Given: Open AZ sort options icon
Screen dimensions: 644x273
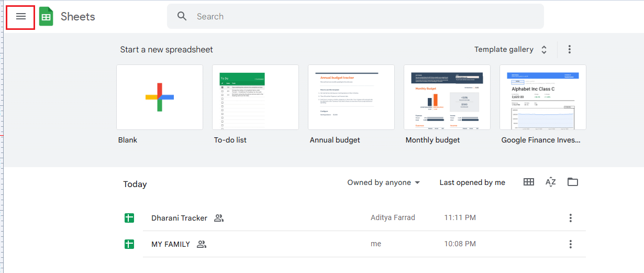Looking at the screenshot, I should pyautogui.click(x=550, y=182).
